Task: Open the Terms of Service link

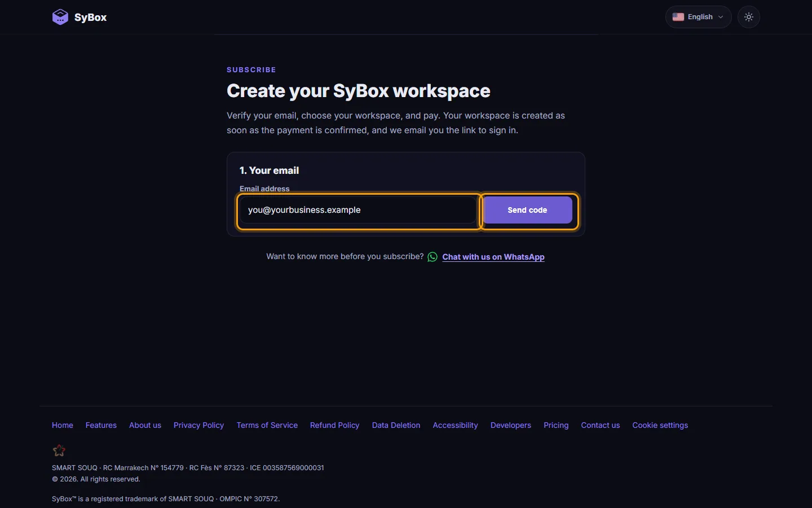Action: click(267, 425)
